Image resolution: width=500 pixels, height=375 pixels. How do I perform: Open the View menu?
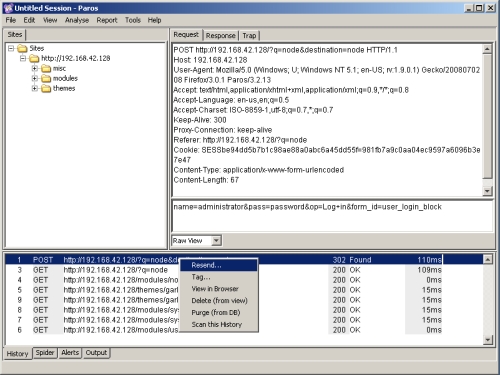[x=50, y=20]
